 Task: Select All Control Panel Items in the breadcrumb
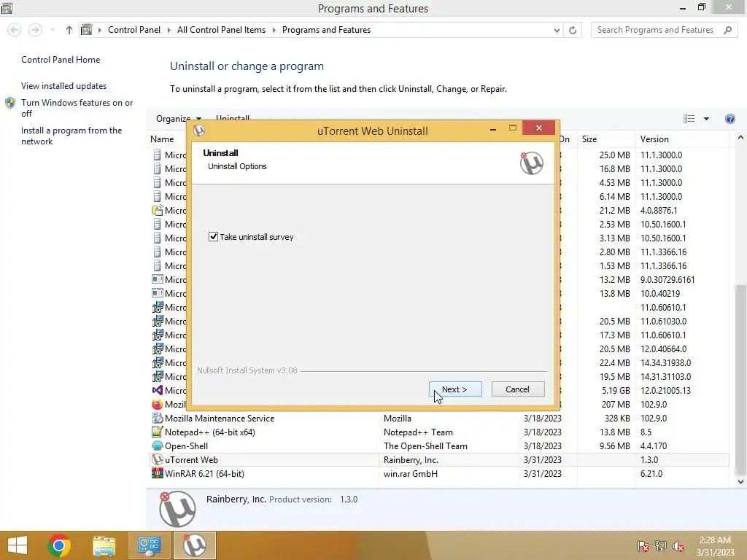click(x=221, y=30)
